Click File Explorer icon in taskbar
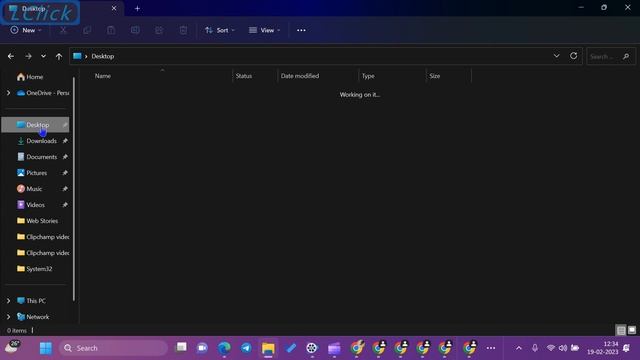 pos(268,348)
